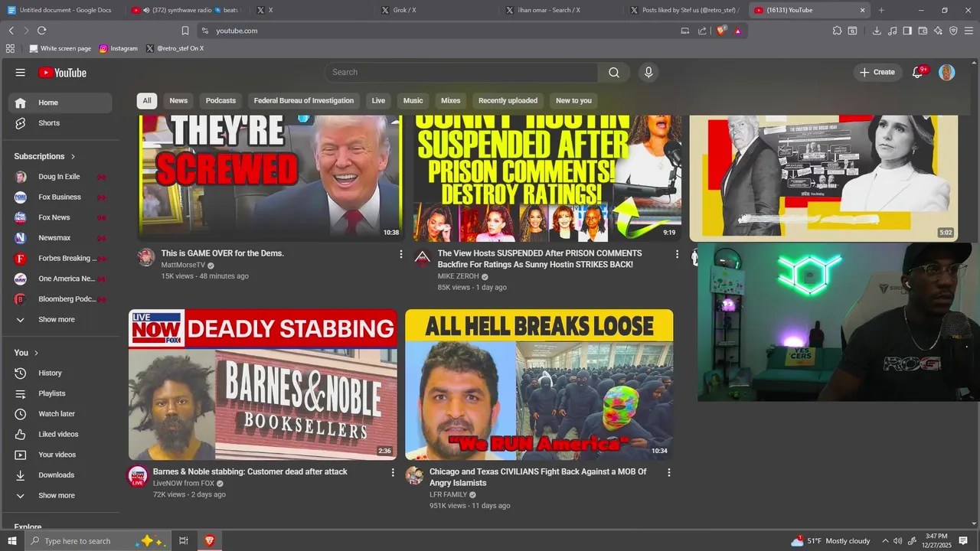This screenshot has height=551, width=980.
Task: Click the Create button
Action: coord(877,72)
